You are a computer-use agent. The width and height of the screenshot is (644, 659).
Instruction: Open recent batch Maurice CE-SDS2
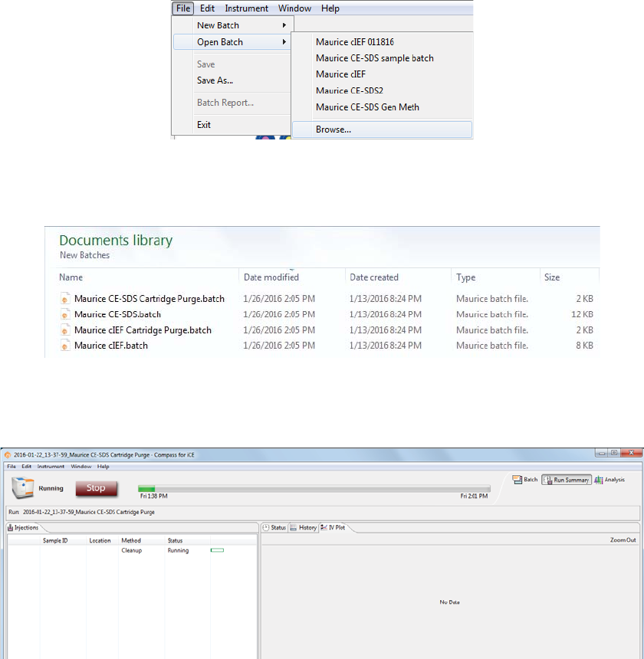click(350, 90)
